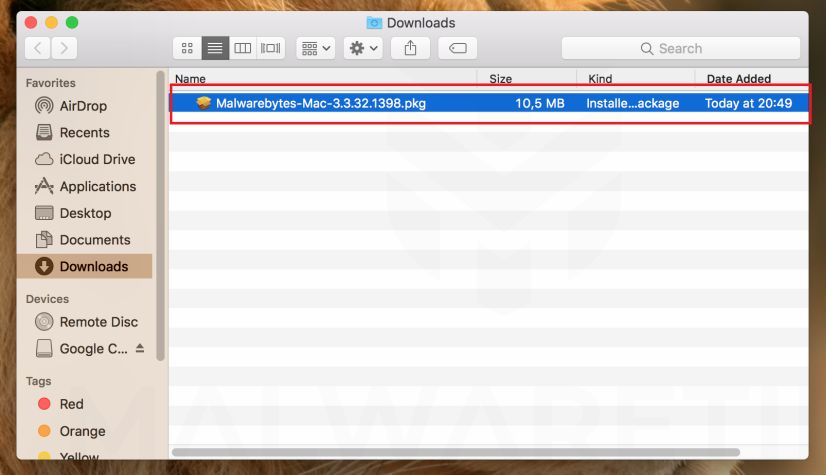Click the Share toolbar button
Screen dimensions: 826x475
tap(410, 48)
